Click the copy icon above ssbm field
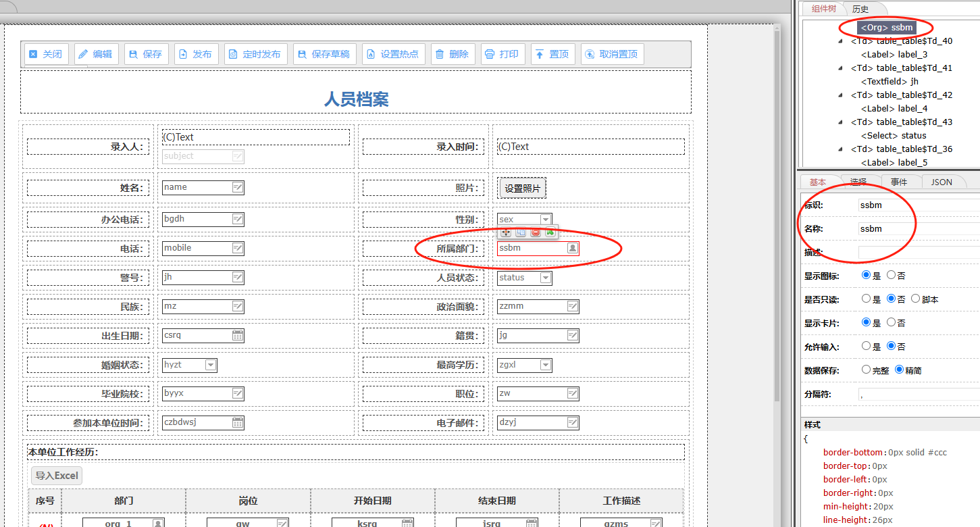The height and width of the screenshot is (527, 980). click(521, 232)
